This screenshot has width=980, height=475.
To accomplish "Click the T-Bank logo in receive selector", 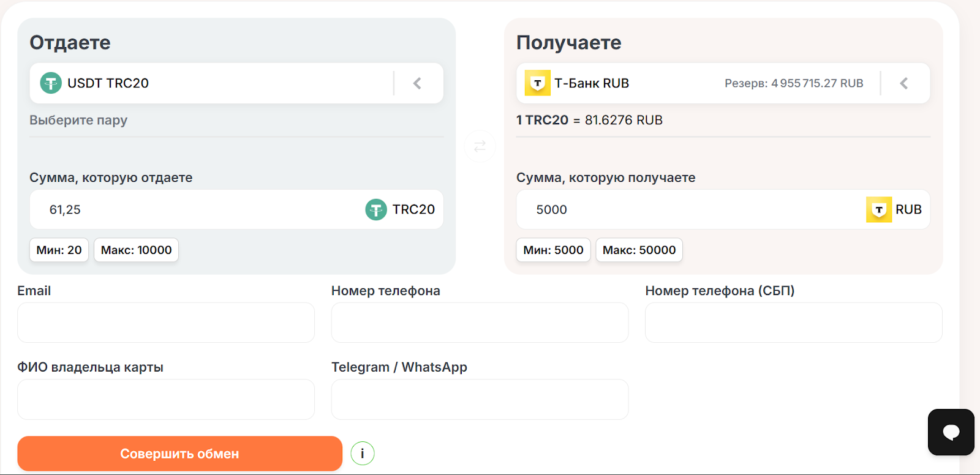I will pyautogui.click(x=537, y=83).
